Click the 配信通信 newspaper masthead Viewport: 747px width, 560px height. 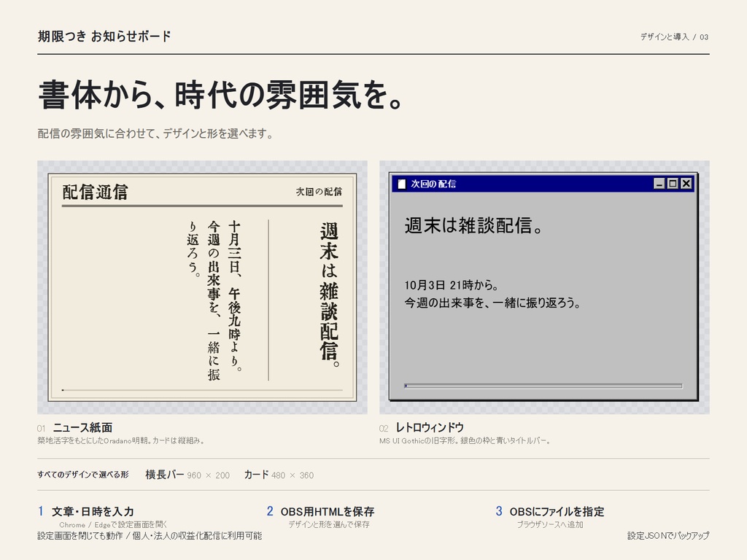(95, 192)
